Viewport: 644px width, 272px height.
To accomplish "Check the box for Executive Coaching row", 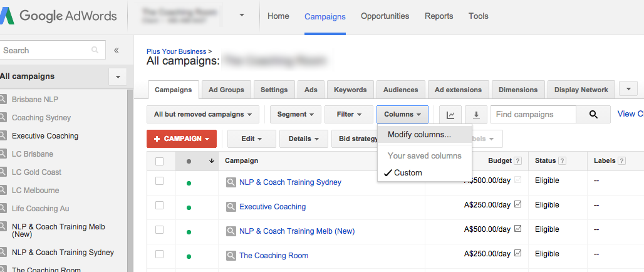I will click(159, 205).
